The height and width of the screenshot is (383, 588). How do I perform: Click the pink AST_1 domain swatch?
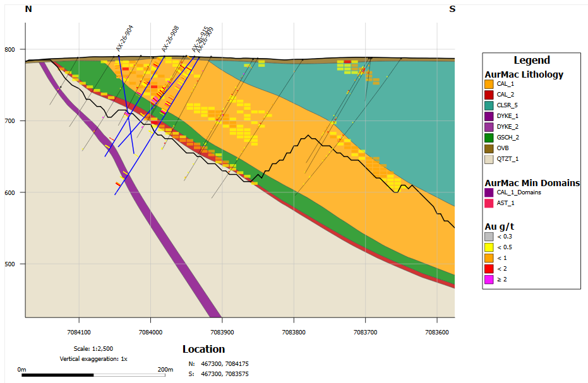pyautogui.click(x=489, y=203)
